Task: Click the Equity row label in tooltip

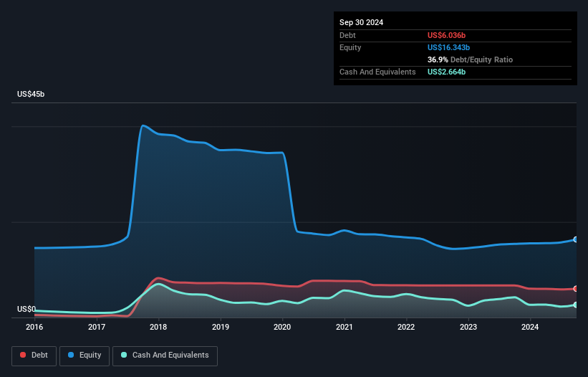Action: (350, 47)
